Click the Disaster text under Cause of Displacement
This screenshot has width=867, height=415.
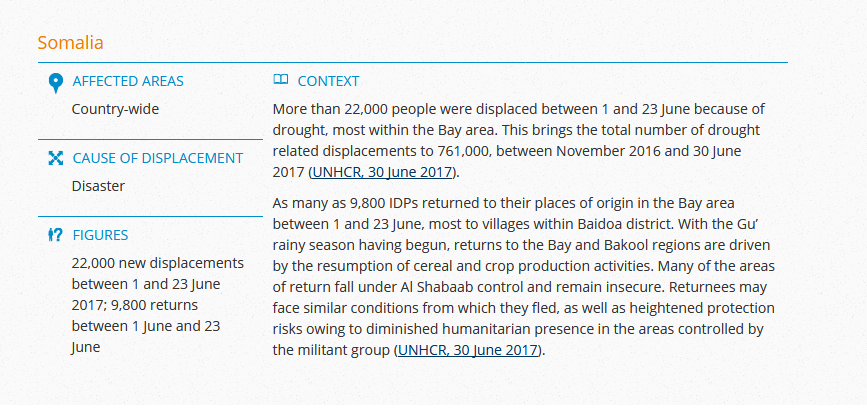pyautogui.click(x=98, y=186)
